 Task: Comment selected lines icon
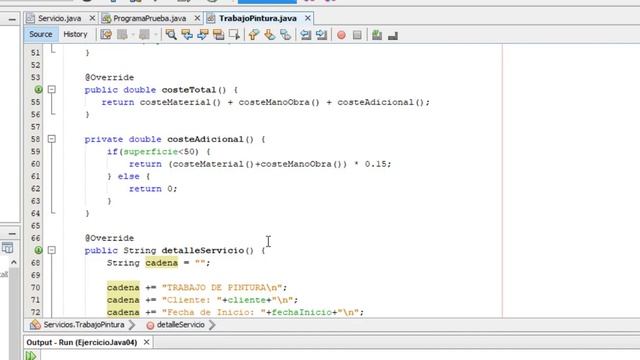[x=377, y=36]
